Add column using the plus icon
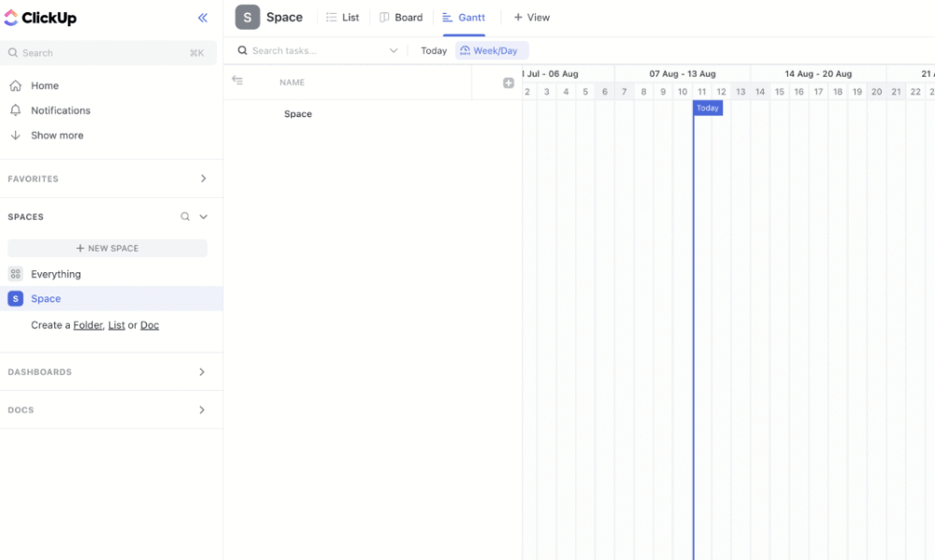The width and height of the screenshot is (935, 560). (508, 83)
